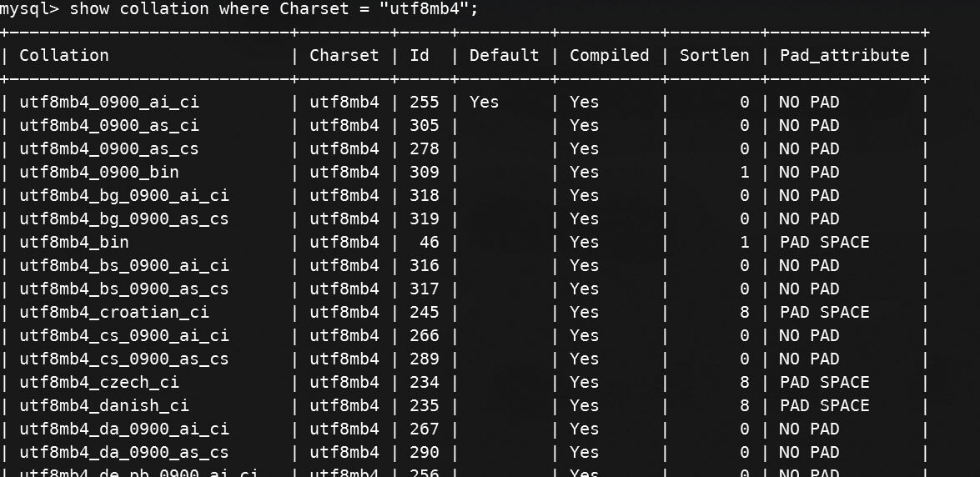This screenshot has height=477, width=980.
Task: Select the utf8mb4_czech_ci collation name
Action: [99, 382]
